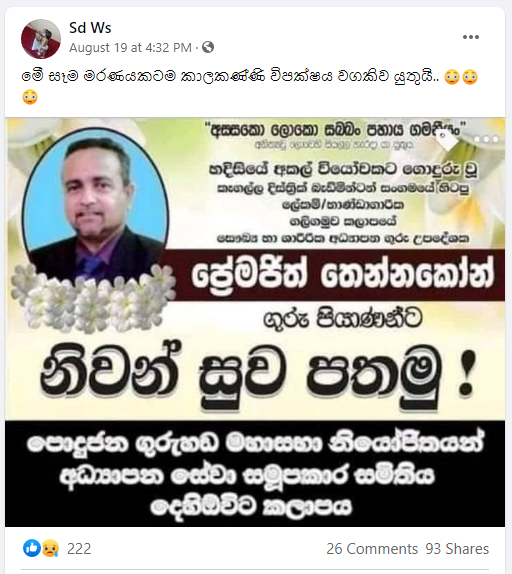
Task: Open the post options three-dot menu
Action: click(x=471, y=37)
